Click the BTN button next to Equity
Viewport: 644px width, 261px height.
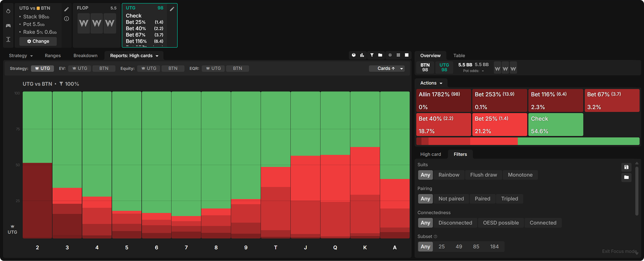click(x=172, y=68)
